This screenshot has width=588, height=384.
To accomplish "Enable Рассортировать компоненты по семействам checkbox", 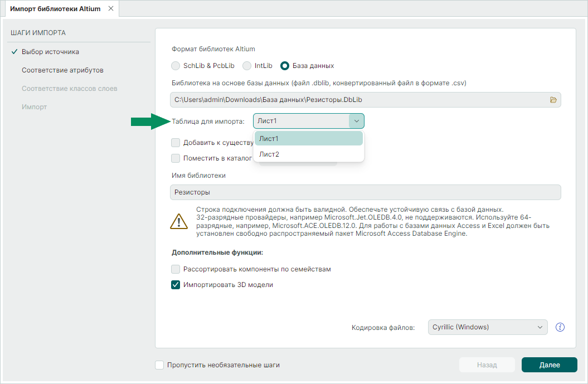I will point(176,269).
